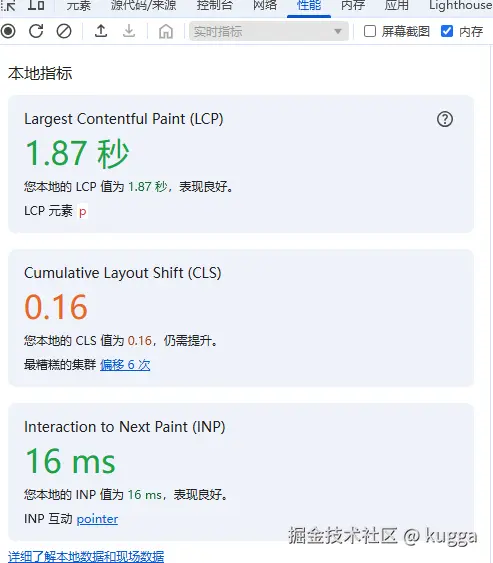Viewport: 493px width, 563px height.
Task: Click the 16 ms INP value
Action: click(70, 461)
